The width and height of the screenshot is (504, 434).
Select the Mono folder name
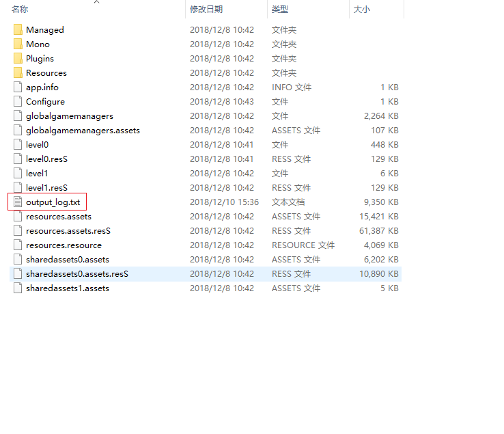(38, 44)
